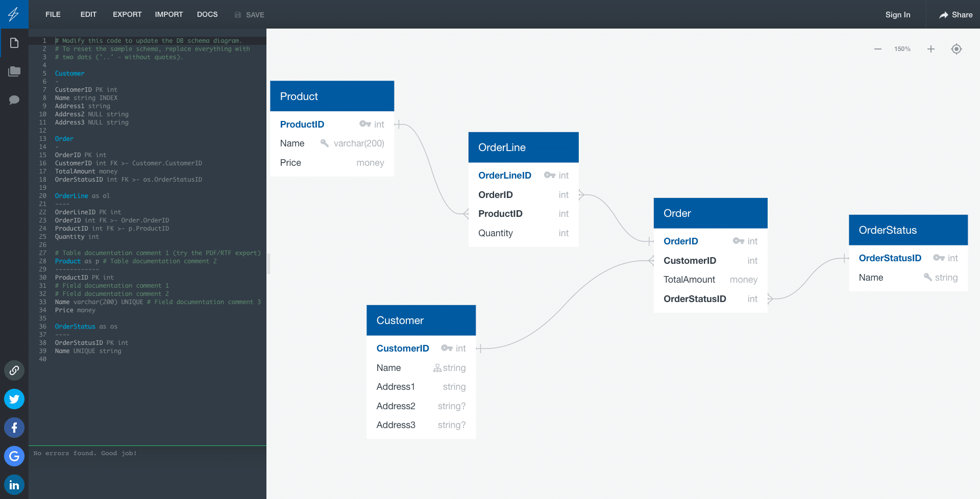Open the LinkedIn icon
Viewport: 980px width, 499px height.
pyautogui.click(x=14, y=484)
